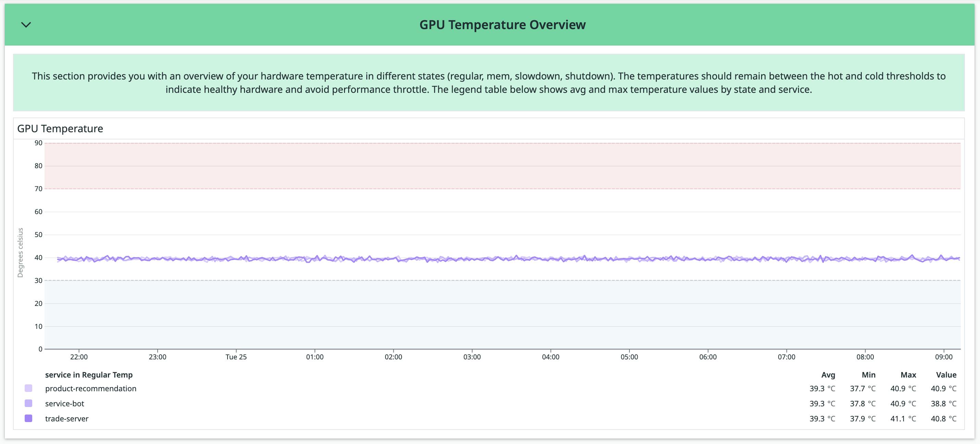Toggle visibility of the trade-server series

pos(66,419)
